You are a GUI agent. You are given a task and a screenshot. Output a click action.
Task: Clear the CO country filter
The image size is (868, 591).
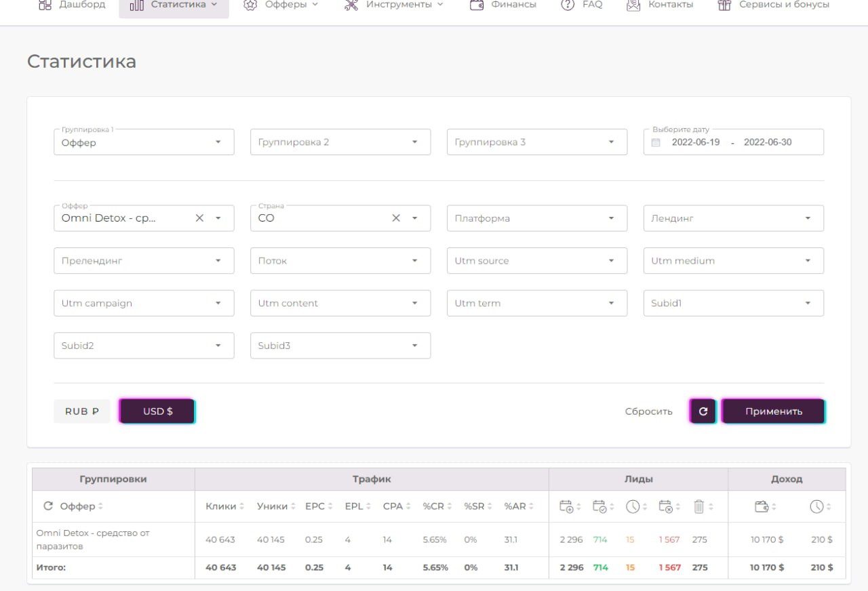point(396,218)
